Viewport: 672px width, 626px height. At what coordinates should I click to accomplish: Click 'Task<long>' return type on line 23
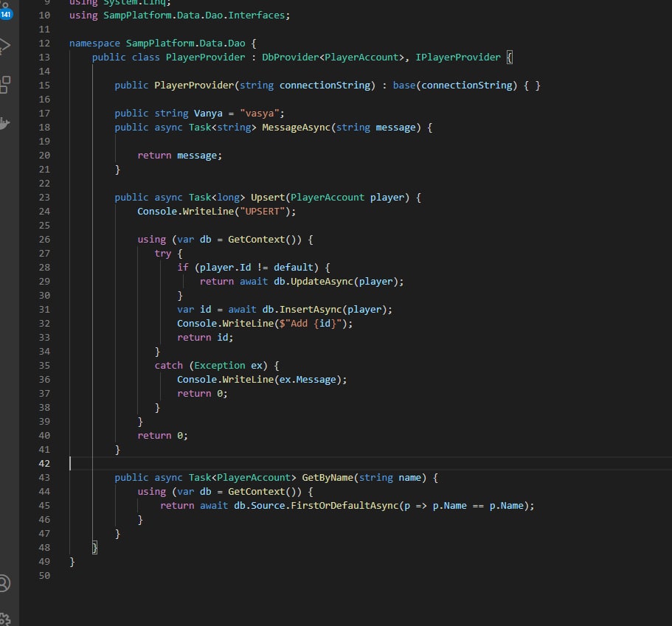click(x=217, y=198)
